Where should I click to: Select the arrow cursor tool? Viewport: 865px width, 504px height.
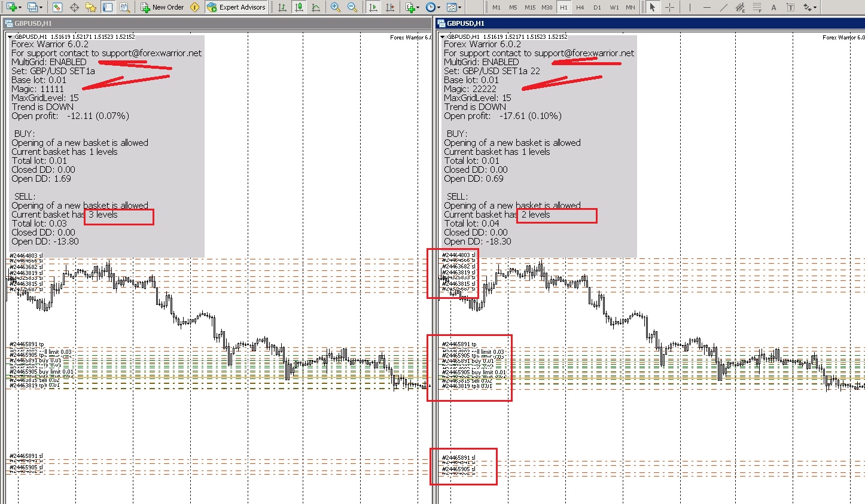652,7
